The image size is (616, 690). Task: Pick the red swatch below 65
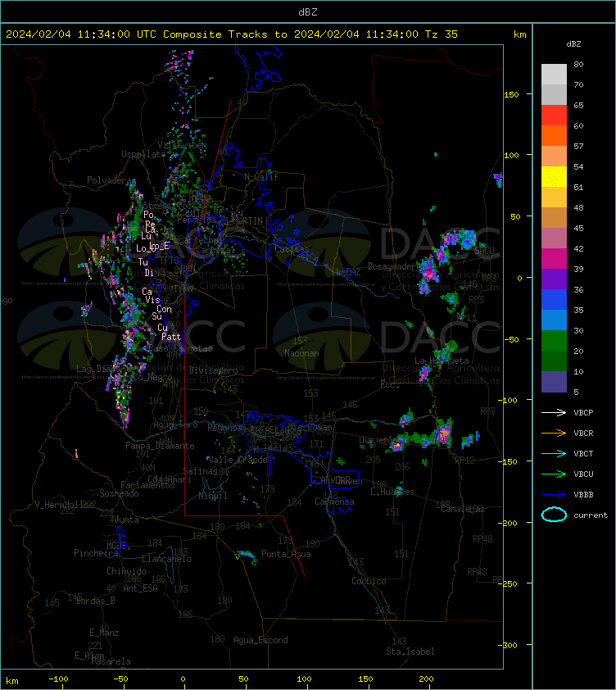(x=554, y=116)
